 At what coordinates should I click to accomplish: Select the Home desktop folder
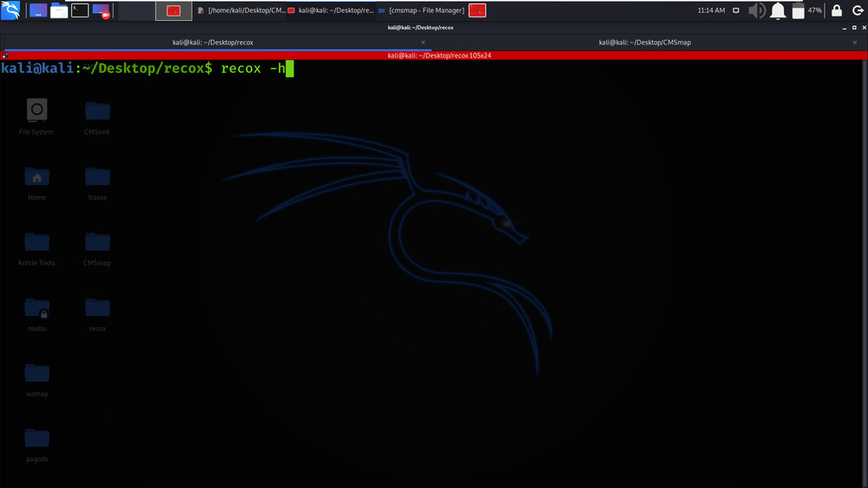(36, 183)
